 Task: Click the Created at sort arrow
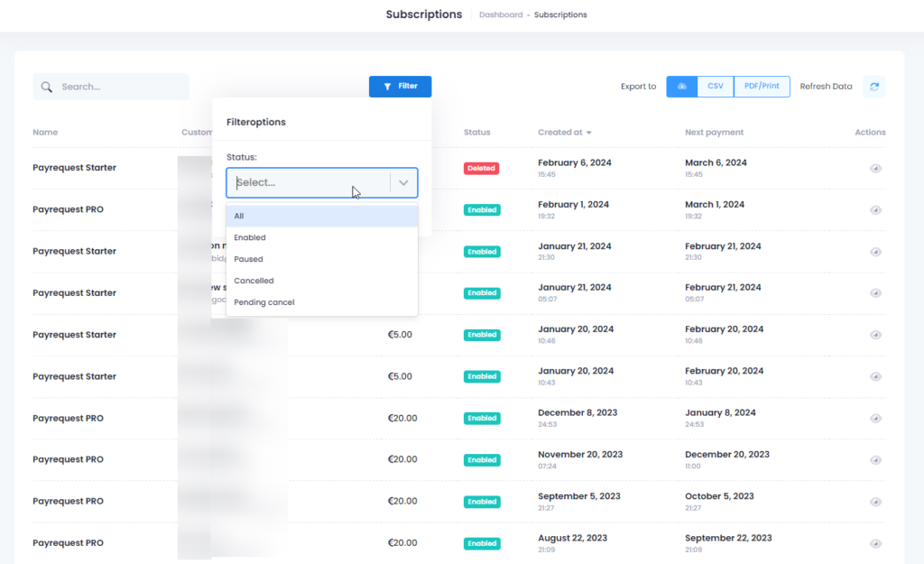pyautogui.click(x=588, y=132)
